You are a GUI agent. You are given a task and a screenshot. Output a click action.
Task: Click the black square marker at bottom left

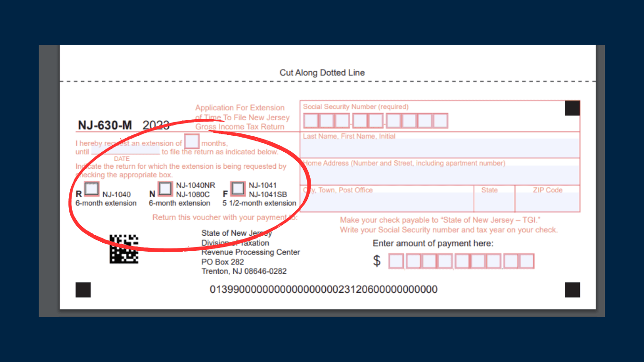pos(83,290)
